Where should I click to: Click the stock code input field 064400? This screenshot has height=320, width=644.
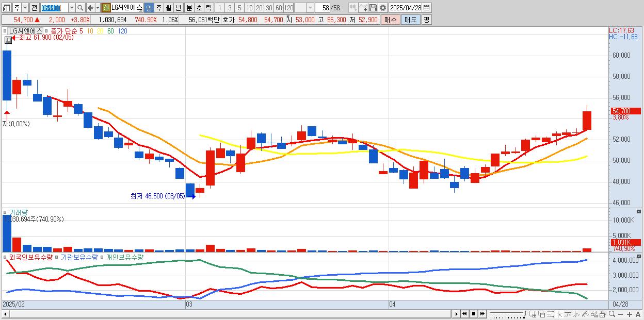[55, 8]
